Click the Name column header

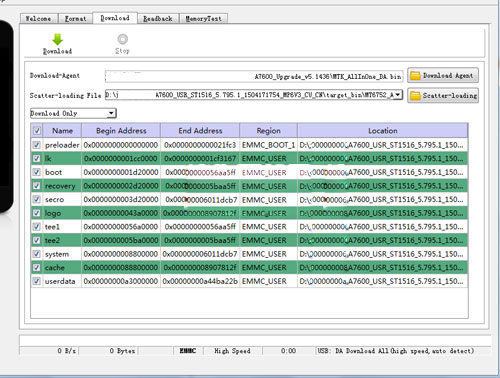[x=62, y=131]
